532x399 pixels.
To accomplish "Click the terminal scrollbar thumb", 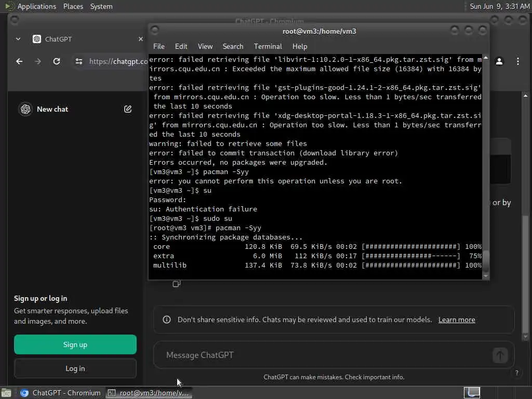I will tap(486, 260).
